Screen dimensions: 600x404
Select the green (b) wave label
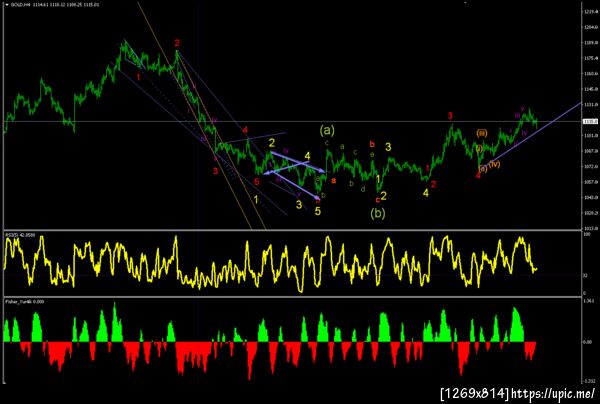tap(378, 213)
